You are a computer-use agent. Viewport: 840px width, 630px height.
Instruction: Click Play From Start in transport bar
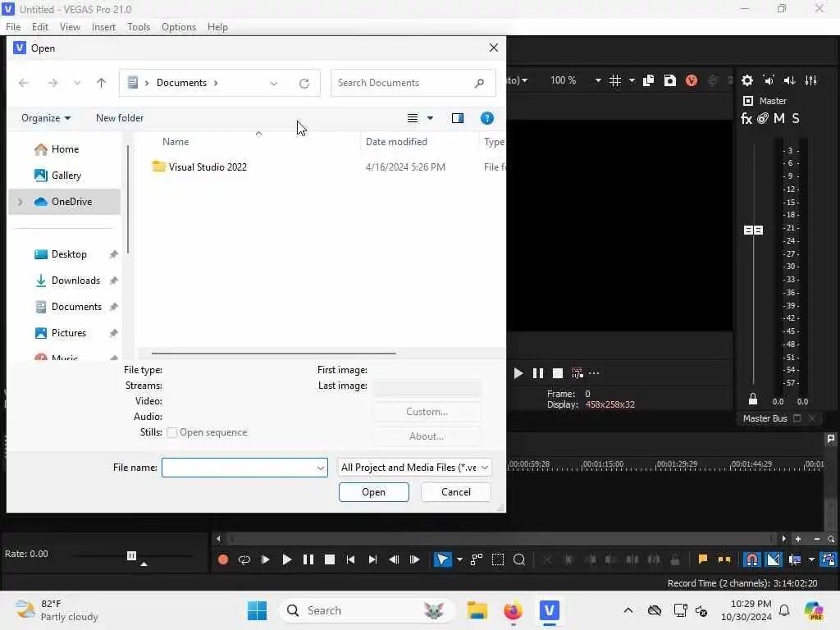(x=265, y=559)
